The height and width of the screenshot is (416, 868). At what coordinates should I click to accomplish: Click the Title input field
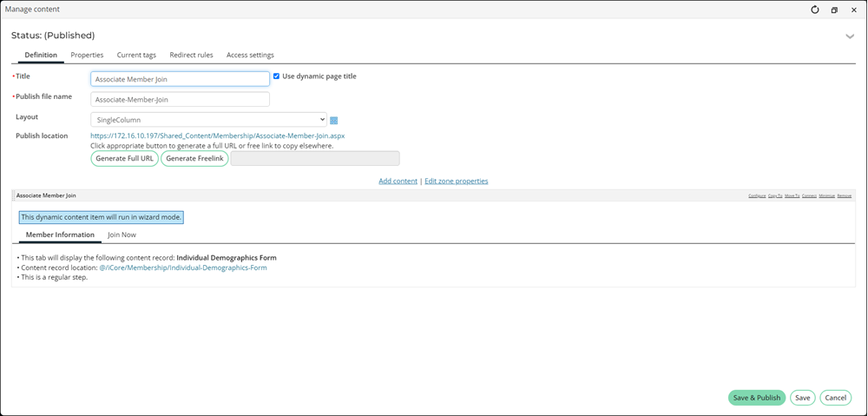(180, 79)
